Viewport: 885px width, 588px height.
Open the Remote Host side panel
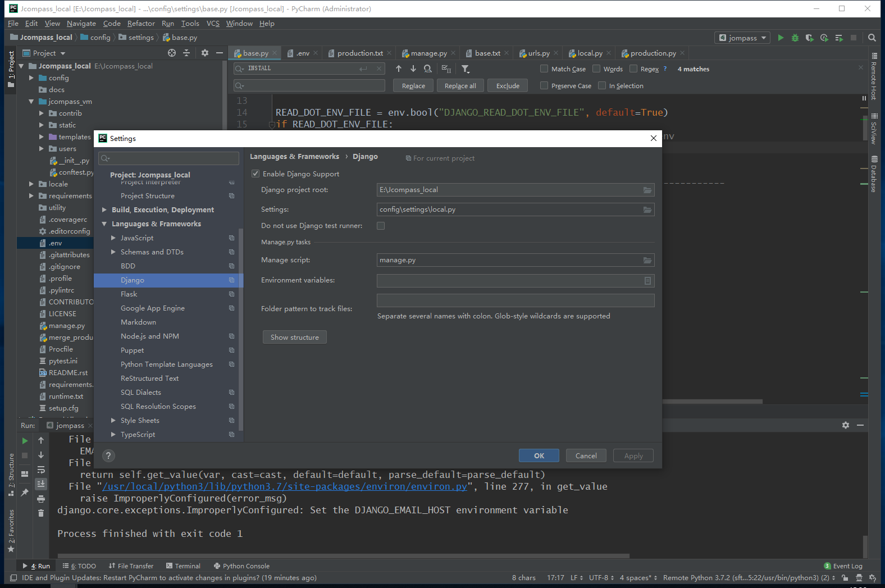point(874,76)
